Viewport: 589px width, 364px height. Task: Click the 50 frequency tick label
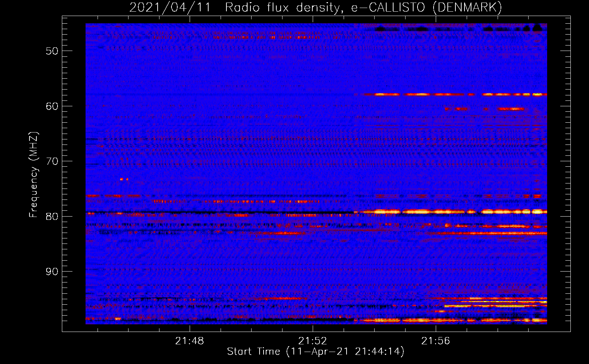click(x=52, y=51)
